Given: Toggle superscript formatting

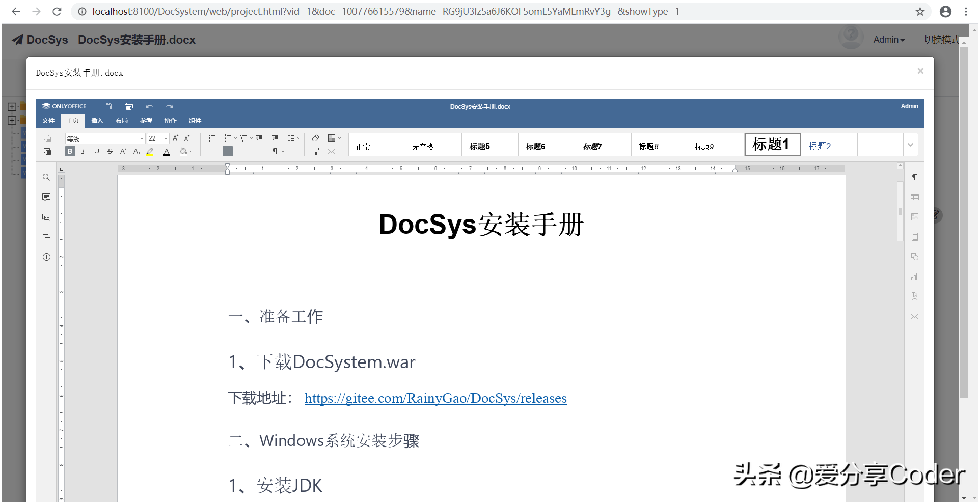Looking at the screenshot, I should [x=123, y=151].
